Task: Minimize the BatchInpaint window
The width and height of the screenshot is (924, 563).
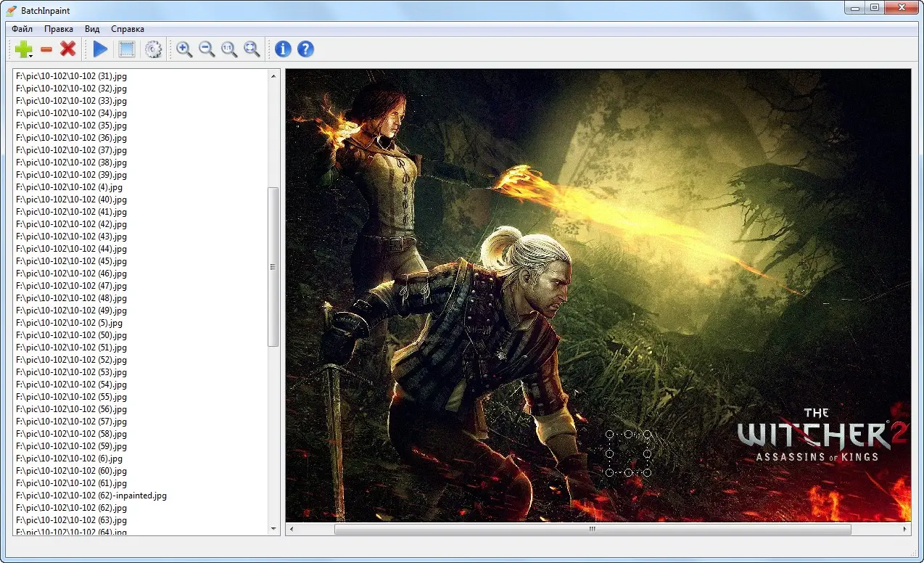Action: (856, 7)
